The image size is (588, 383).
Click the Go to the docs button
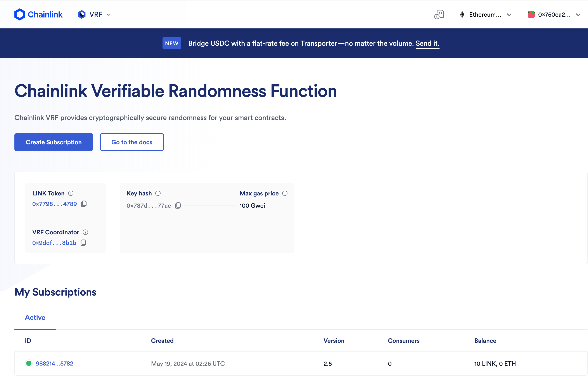coord(132,142)
